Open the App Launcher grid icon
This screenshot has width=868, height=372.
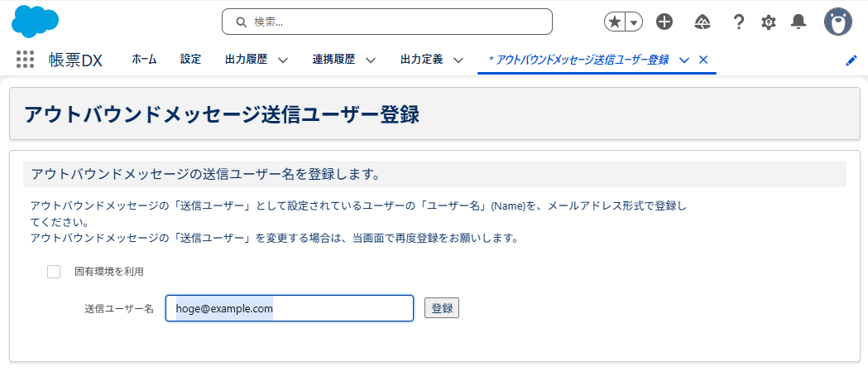point(25,60)
